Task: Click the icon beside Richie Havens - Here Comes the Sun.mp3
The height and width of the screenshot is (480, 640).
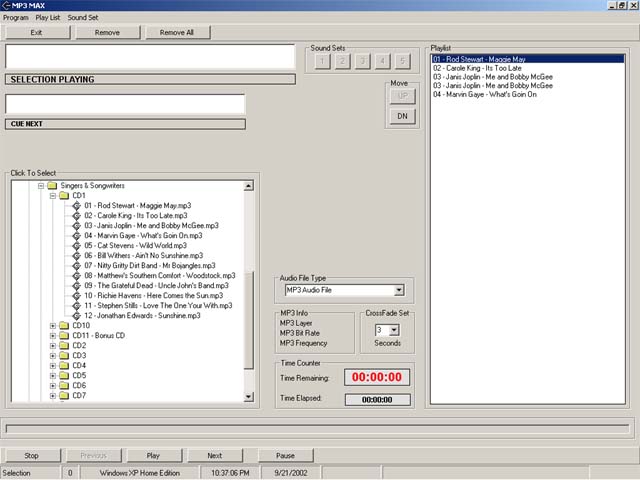Action: tap(77, 296)
